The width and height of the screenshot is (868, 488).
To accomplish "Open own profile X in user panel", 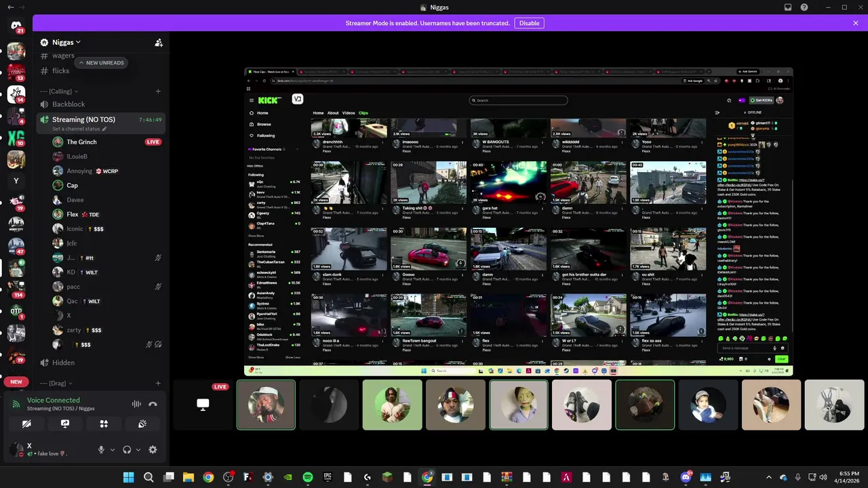I will [x=47, y=449].
